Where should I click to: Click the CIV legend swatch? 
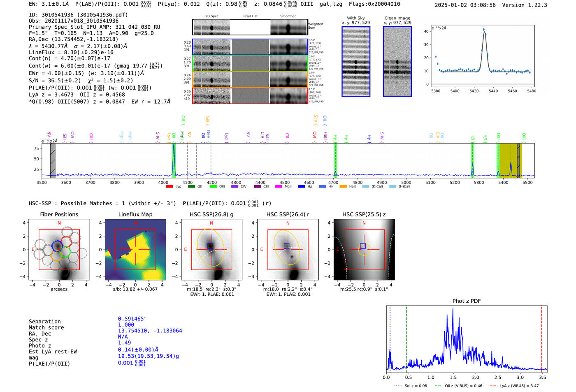(235, 187)
